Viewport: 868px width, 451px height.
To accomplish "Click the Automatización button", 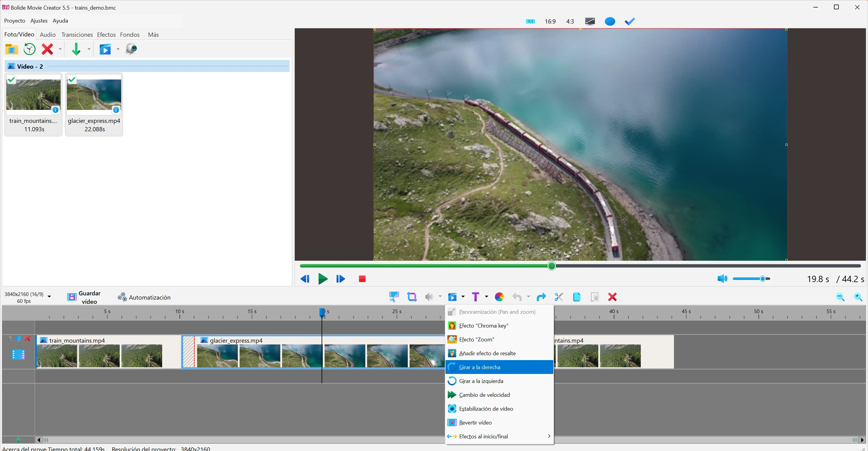I will [x=144, y=297].
